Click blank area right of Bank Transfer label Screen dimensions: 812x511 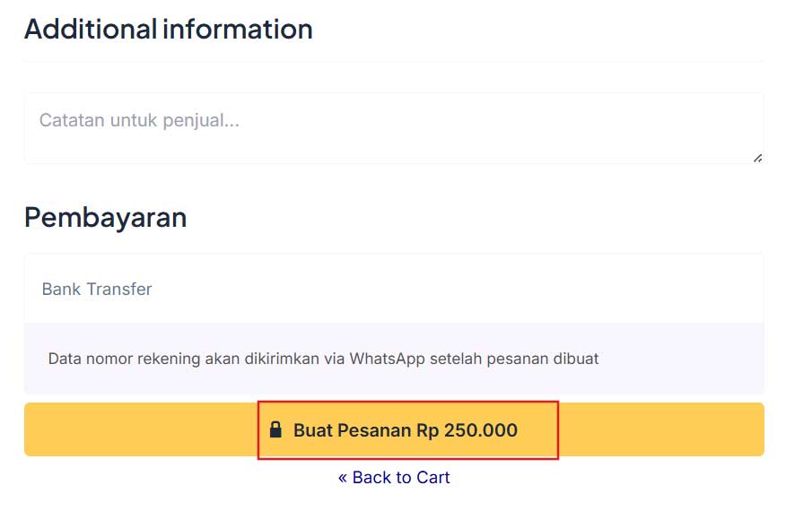tap(456, 289)
